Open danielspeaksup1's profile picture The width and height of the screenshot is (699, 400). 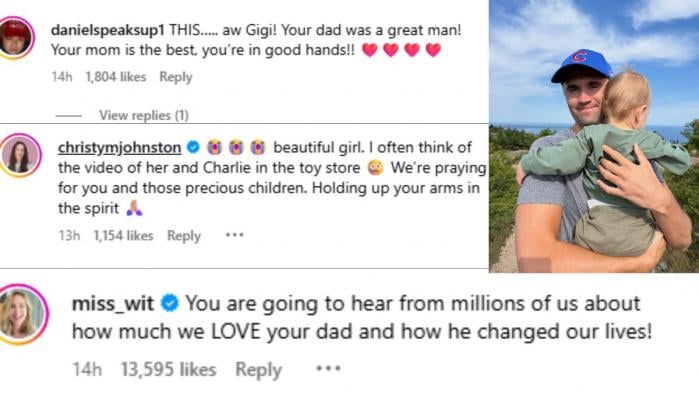19,37
